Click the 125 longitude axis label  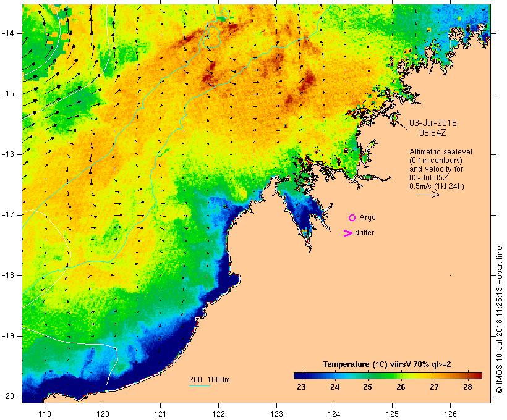click(393, 414)
